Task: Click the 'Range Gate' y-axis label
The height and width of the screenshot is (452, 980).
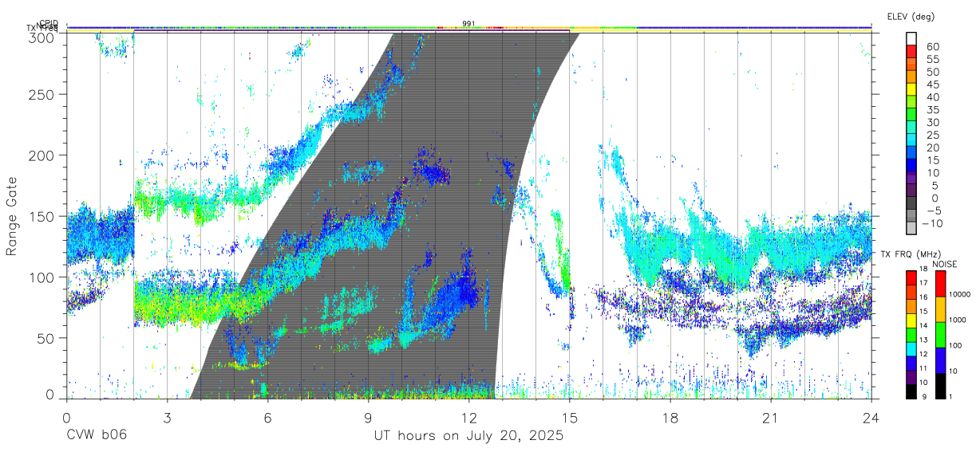Action: [x=12, y=216]
